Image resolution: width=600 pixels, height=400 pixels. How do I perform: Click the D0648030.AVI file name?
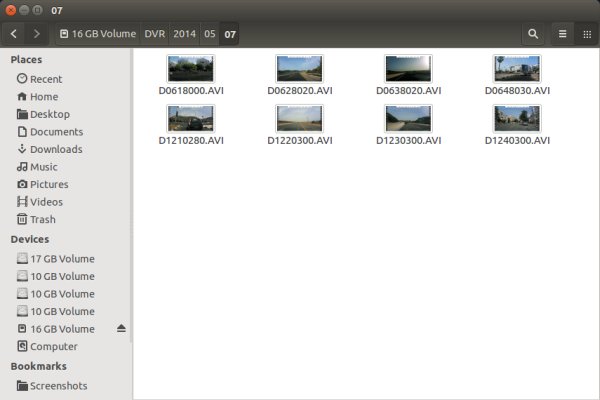point(517,91)
